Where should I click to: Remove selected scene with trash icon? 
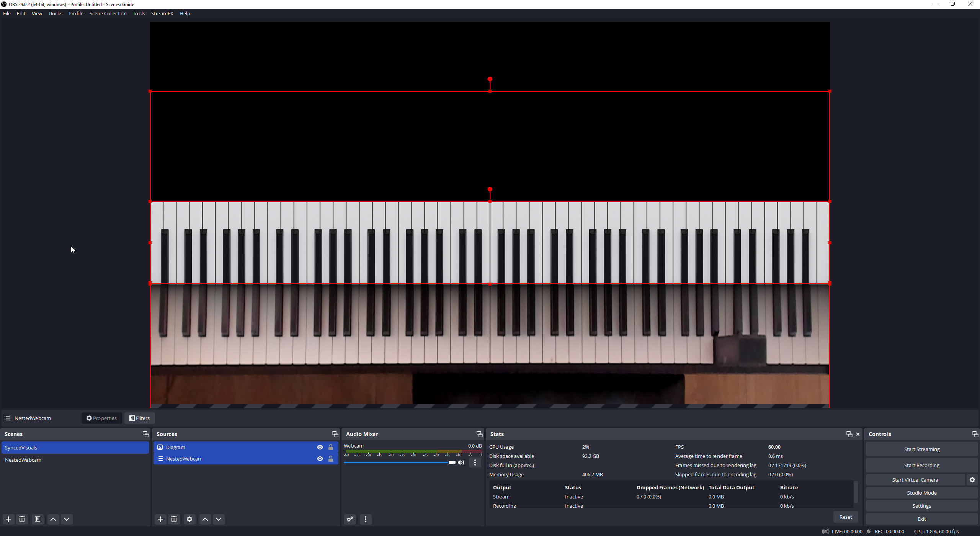coord(22,519)
